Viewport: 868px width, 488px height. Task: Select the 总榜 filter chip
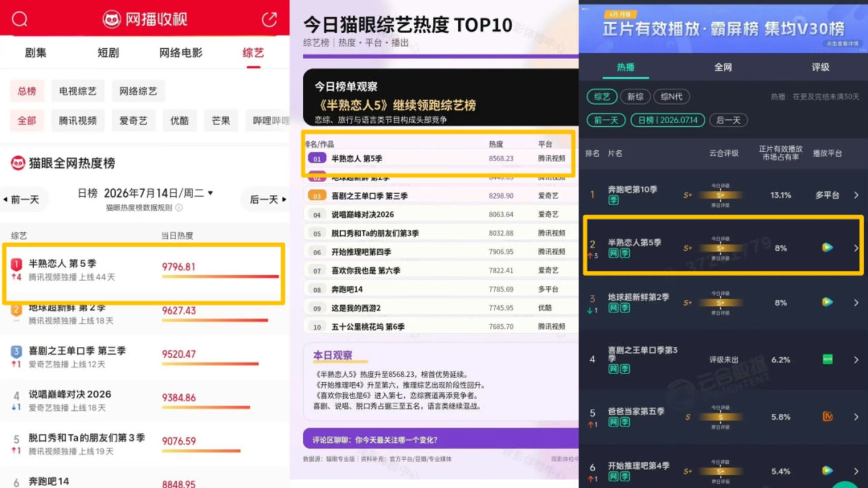[x=27, y=91]
